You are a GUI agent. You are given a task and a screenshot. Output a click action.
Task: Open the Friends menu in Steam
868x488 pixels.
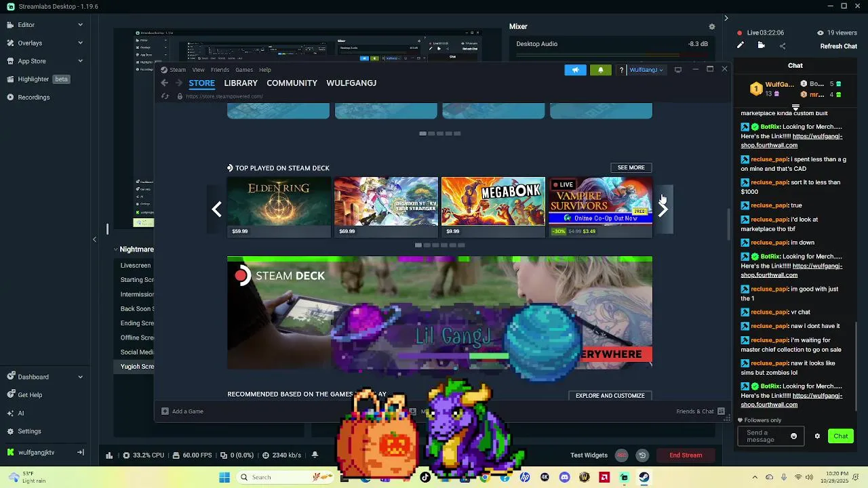[x=220, y=70]
